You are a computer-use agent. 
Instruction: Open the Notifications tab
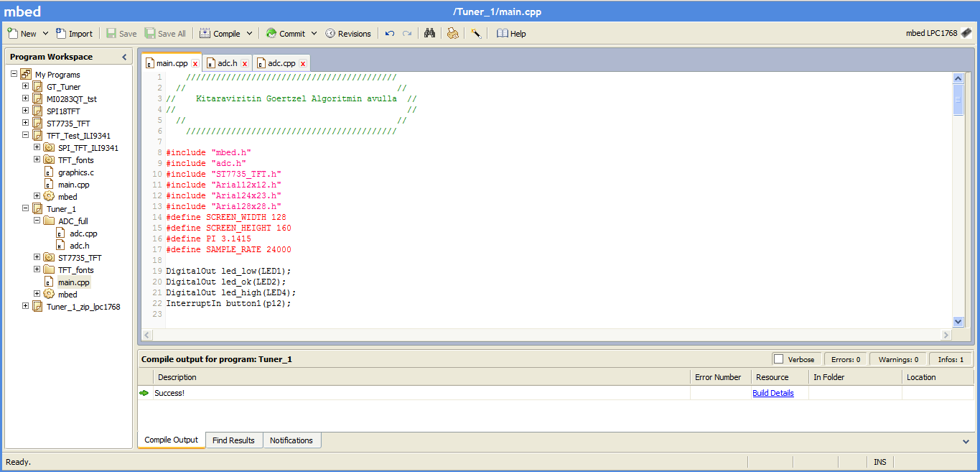pyautogui.click(x=291, y=440)
